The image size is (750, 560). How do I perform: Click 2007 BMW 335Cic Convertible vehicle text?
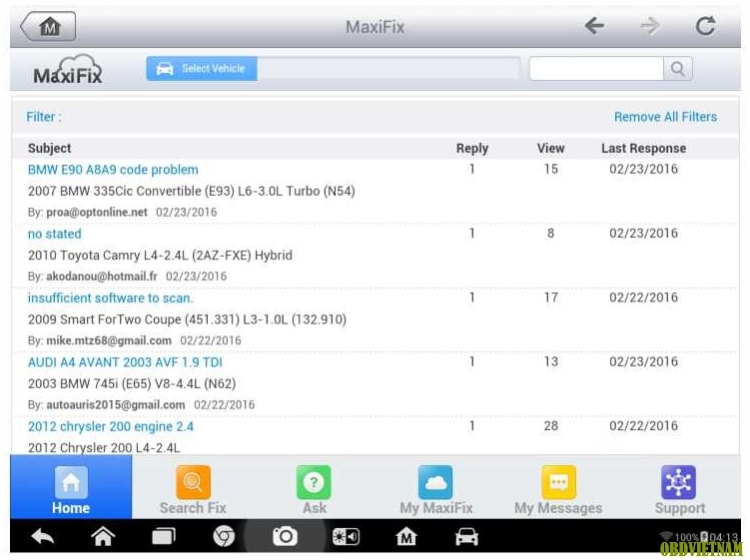[192, 191]
